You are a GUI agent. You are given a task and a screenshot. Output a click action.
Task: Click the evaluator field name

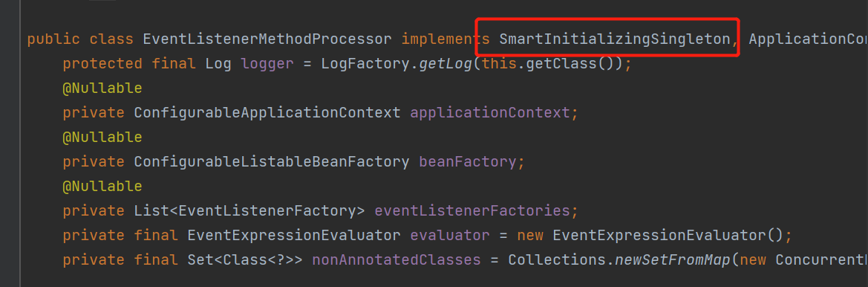click(450, 235)
